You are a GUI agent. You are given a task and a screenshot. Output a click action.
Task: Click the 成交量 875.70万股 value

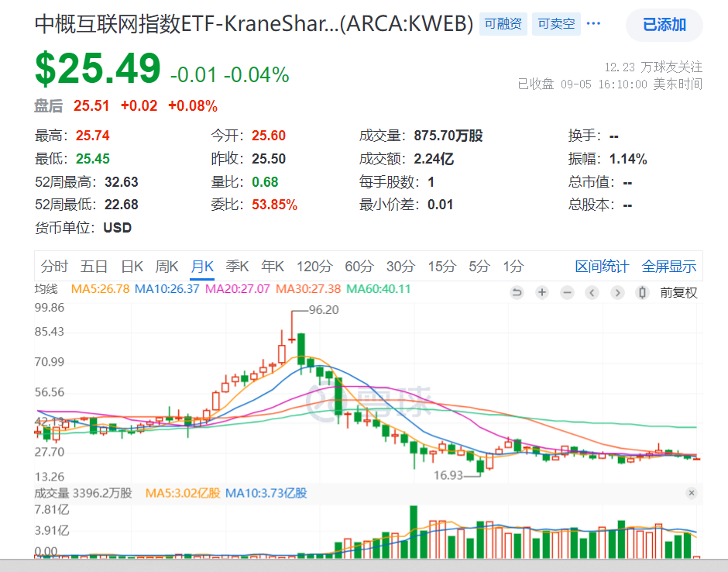coord(448,136)
